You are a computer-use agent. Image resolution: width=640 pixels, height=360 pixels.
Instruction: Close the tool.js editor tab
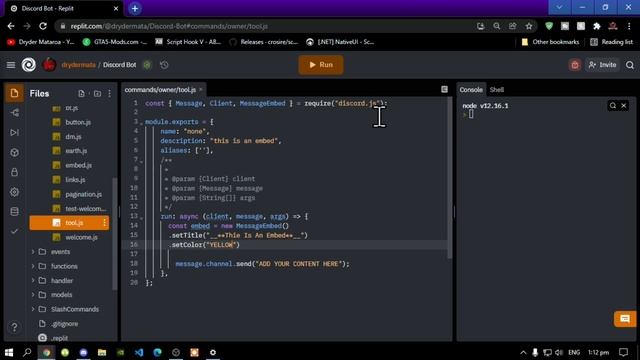point(201,89)
